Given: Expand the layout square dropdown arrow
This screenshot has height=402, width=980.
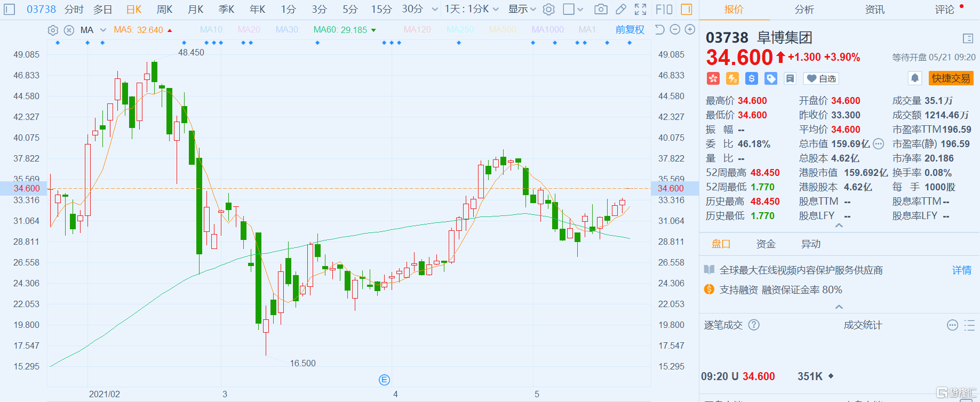Looking at the screenshot, I should (580, 9).
